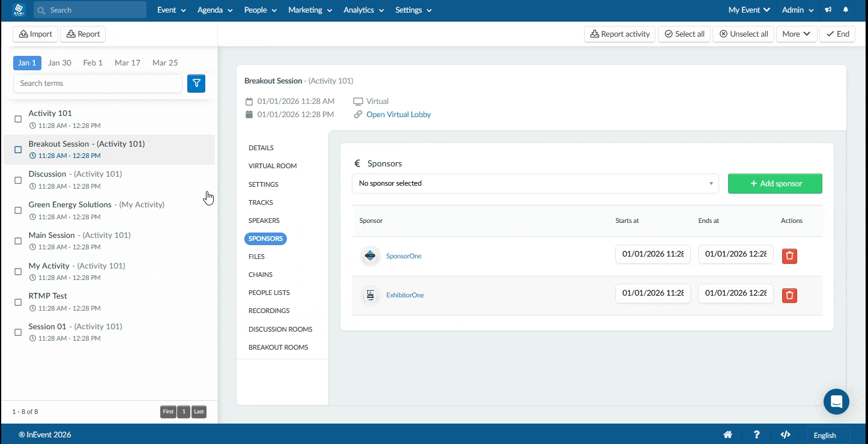This screenshot has height=444, width=868.
Task: Tick the Main Session checkbox
Action: (18, 241)
